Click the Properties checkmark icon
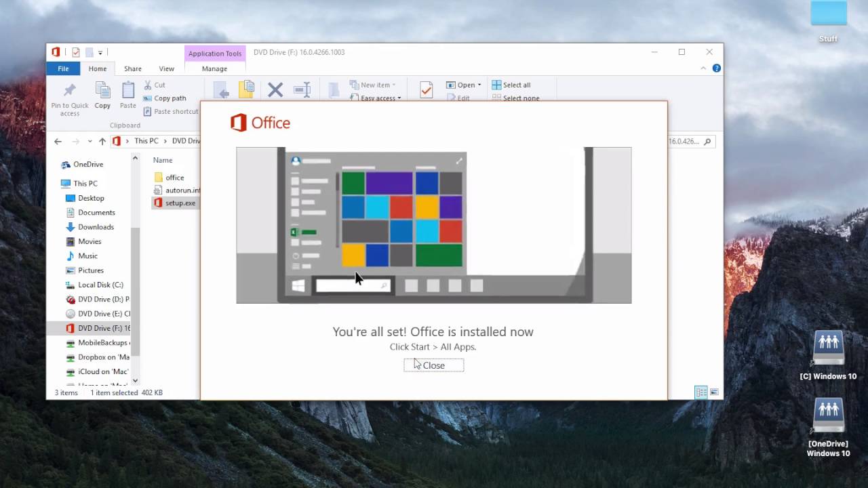The height and width of the screenshot is (488, 868). [x=427, y=90]
